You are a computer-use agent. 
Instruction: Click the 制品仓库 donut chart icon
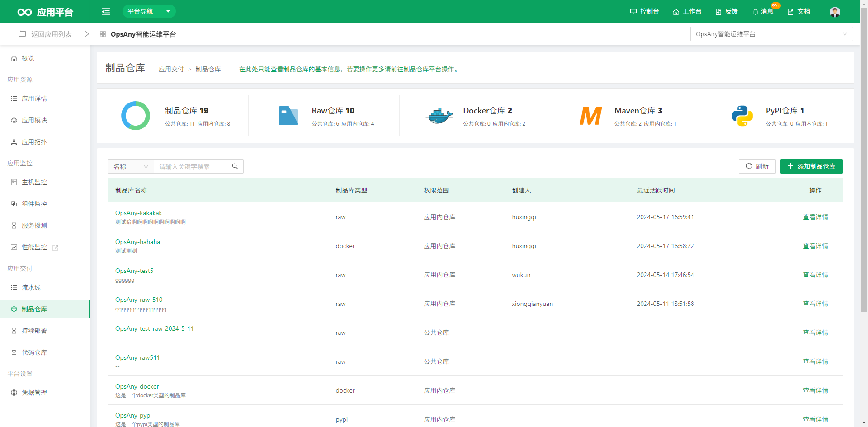click(136, 116)
